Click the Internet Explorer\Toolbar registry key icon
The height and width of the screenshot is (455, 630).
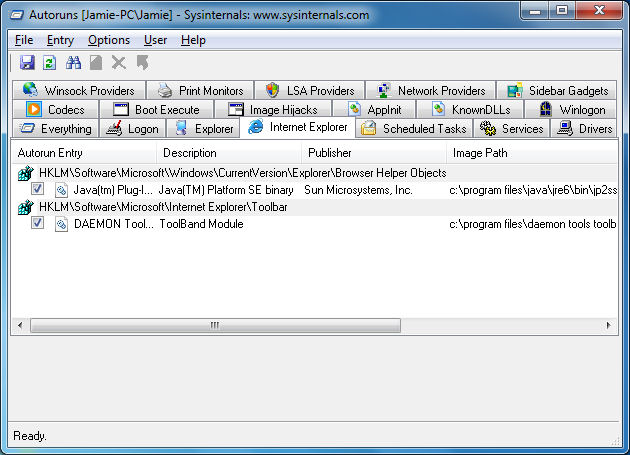tap(25, 207)
